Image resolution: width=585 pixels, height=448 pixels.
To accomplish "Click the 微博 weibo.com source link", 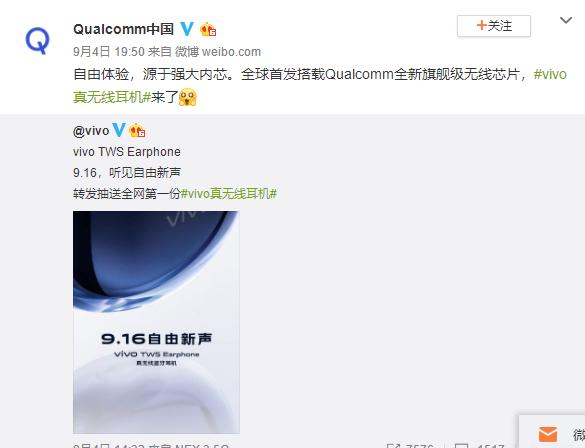I will (218, 51).
